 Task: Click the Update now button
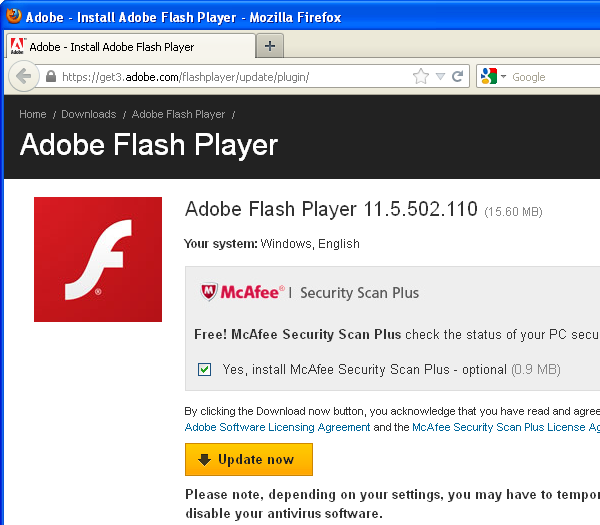[x=249, y=459]
